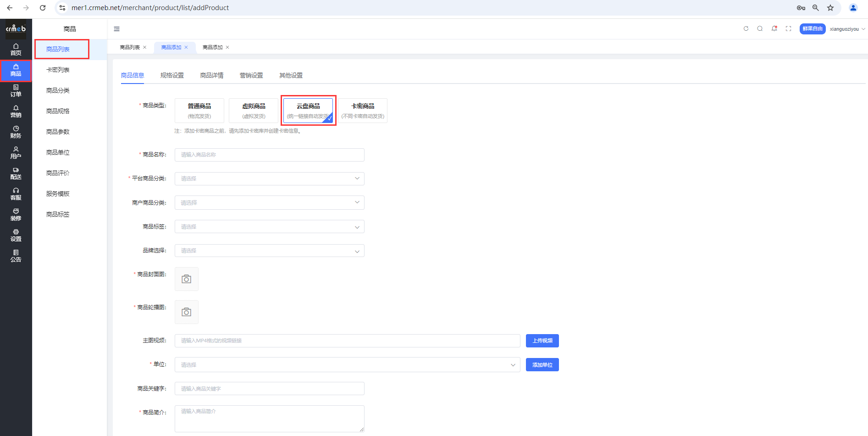Image resolution: width=868 pixels, height=436 pixels.
Task: Select 普通商品 product type
Action: (199, 111)
